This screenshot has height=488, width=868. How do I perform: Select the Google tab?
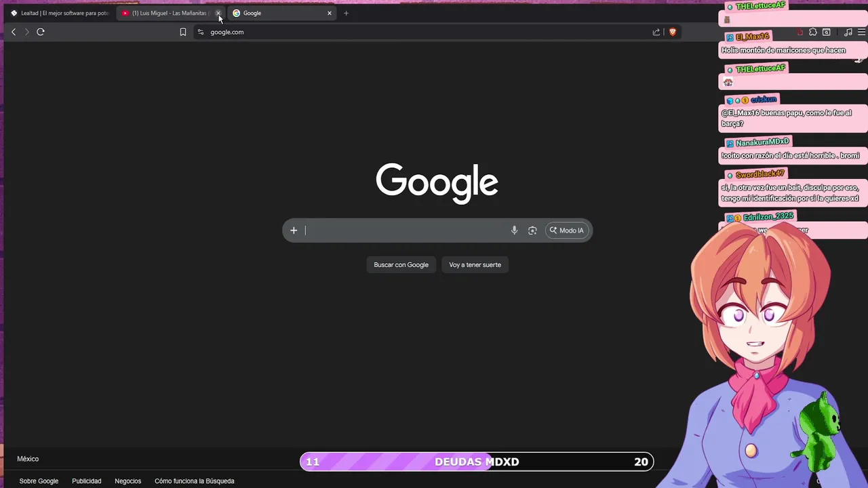pyautogui.click(x=281, y=13)
